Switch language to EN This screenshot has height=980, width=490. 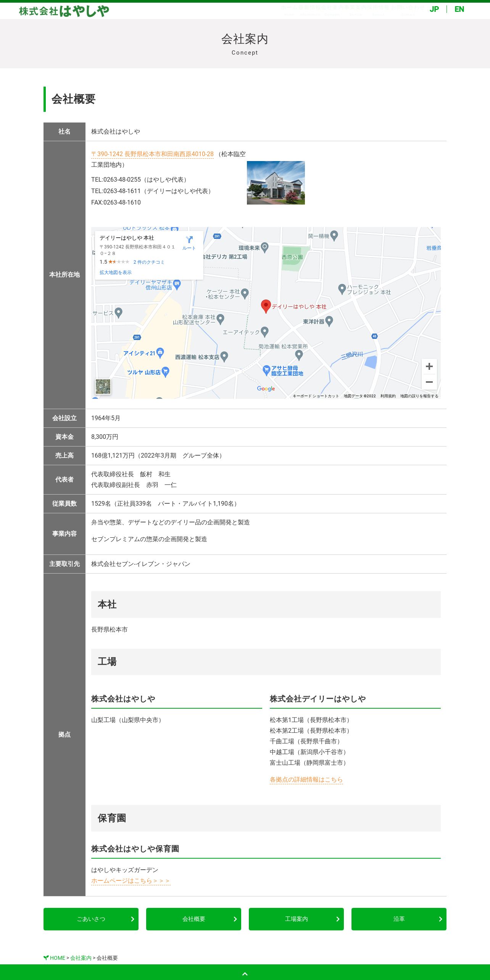pyautogui.click(x=459, y=9)
